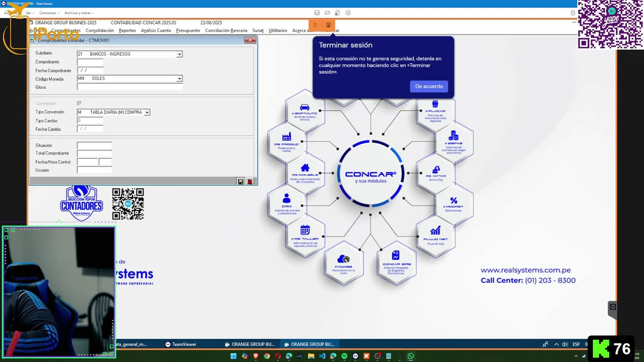Open the Tipo Conversión dropdown
Screen dimensions: 644x362
[x=147, y=113]
